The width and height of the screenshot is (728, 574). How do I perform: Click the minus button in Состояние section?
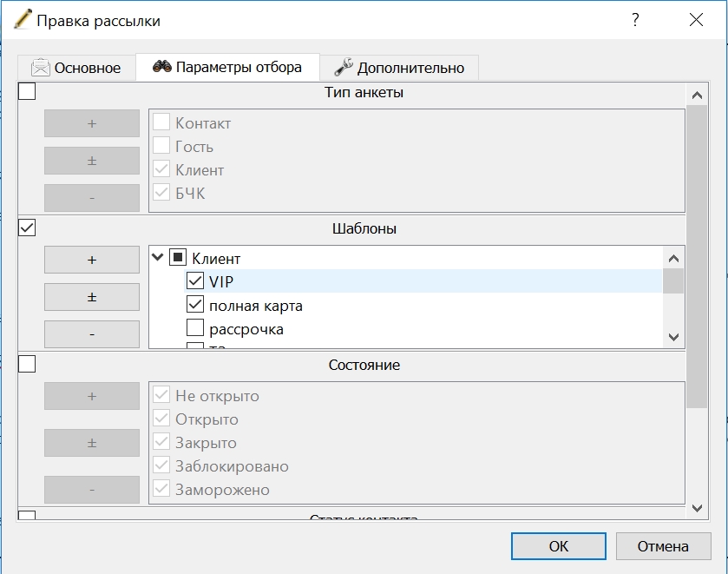point(92,490)
